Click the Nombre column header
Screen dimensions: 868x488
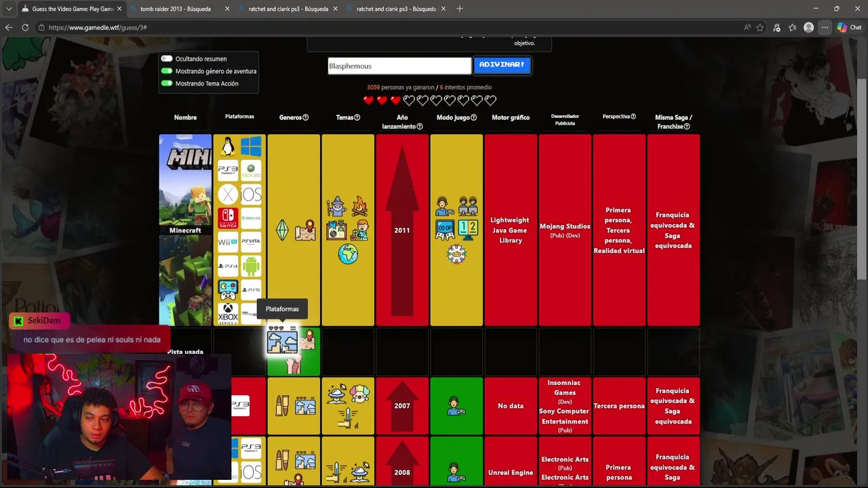tap(185, 117)
